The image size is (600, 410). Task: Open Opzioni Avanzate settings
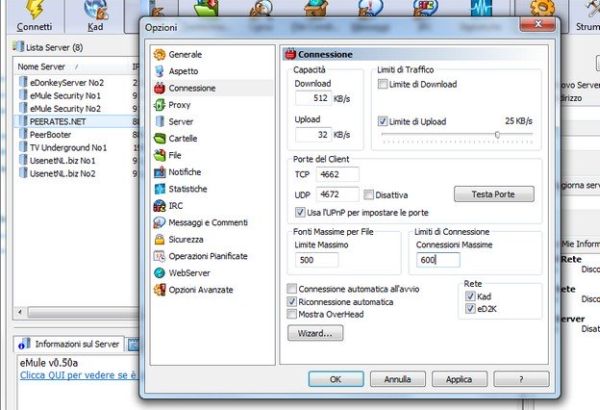coord(193,290)
